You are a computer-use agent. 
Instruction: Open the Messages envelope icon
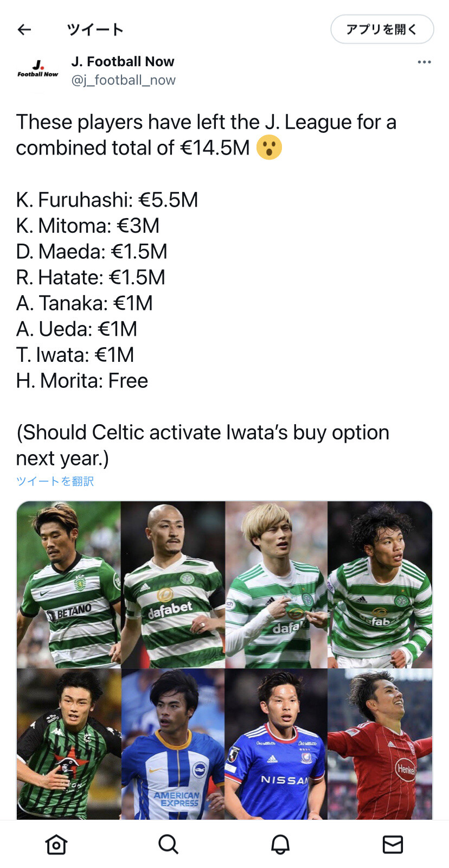pos(393,844)
